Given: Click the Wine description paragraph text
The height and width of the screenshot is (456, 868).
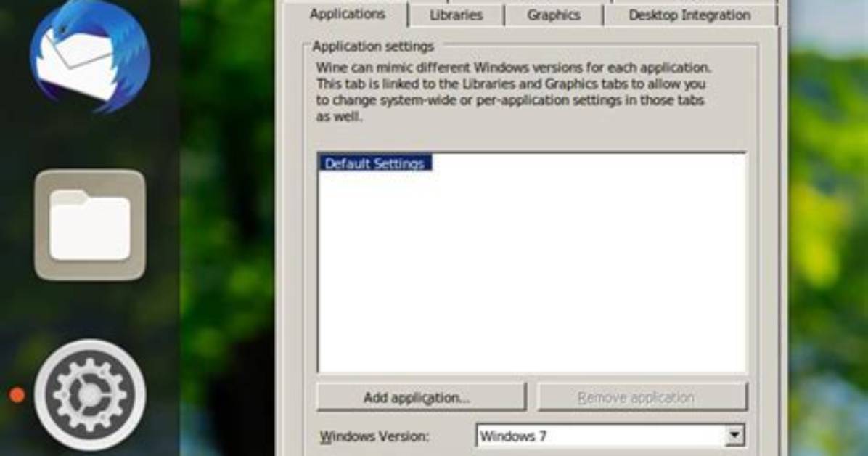Looking at the screenshot, I should (x=513, y=92).
